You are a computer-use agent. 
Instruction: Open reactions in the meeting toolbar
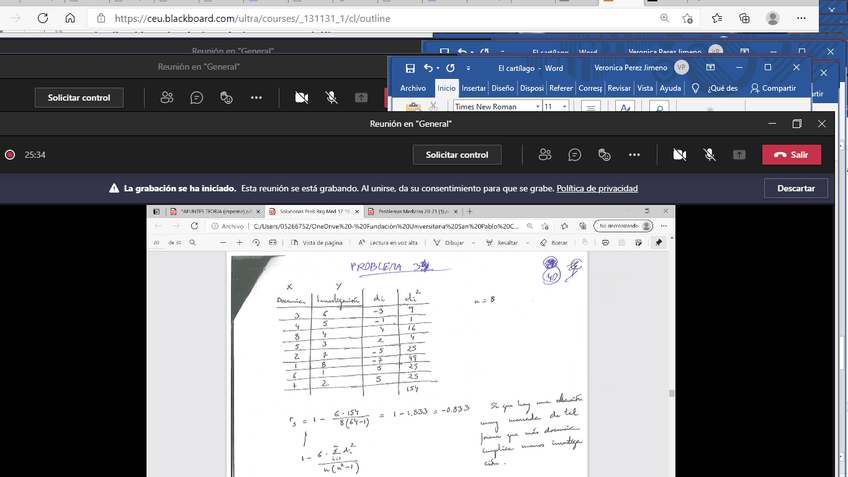click(604, 155)
